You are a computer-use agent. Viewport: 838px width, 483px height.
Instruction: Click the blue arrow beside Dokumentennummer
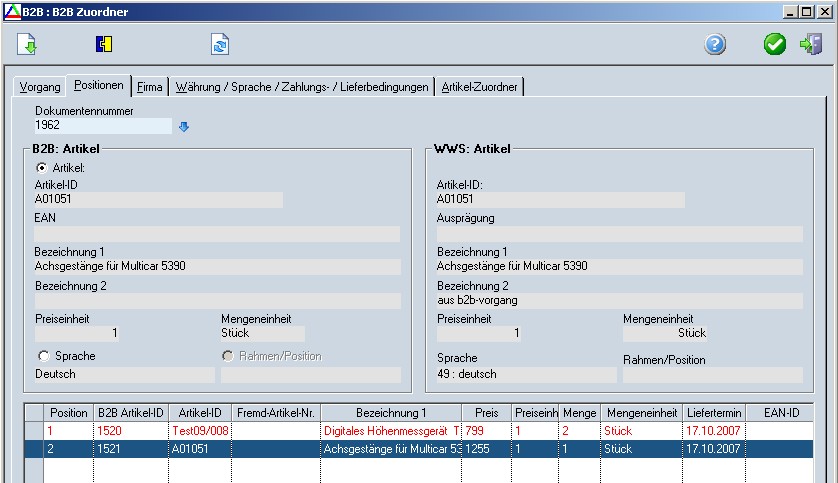(183, 127)
